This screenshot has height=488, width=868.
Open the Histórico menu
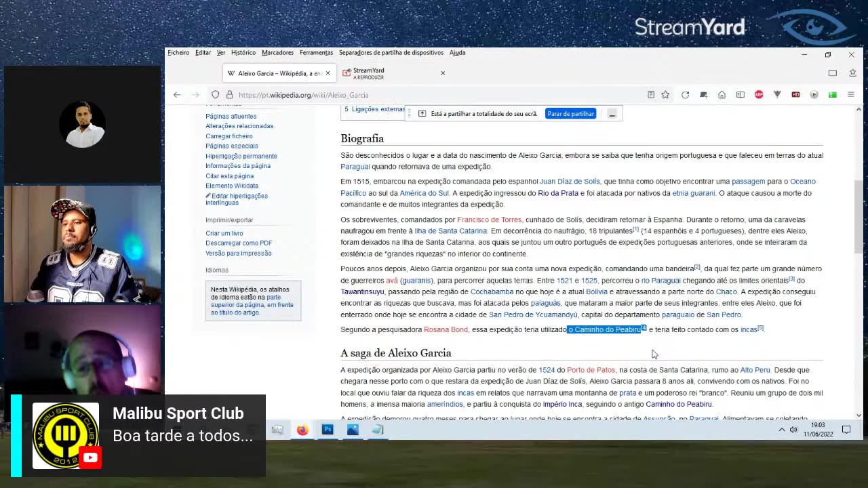pos(243,53)
